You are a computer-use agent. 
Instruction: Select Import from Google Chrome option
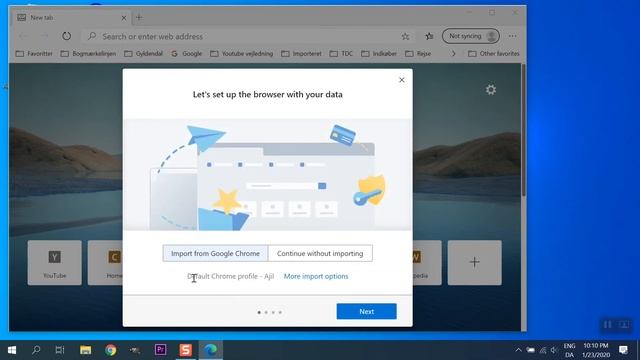[x=215, y=253]
